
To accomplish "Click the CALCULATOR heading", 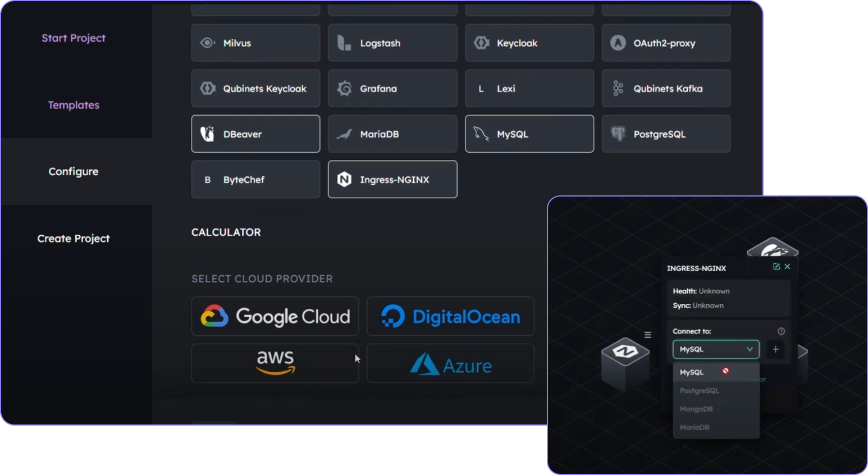I will click(226, 232).
